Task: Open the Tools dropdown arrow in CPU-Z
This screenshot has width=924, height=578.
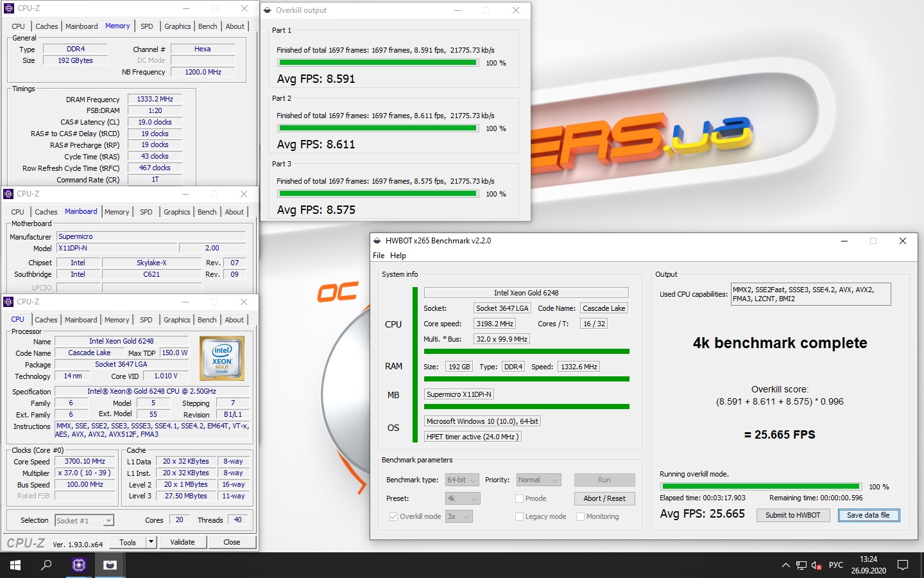Action: point(151,542)
